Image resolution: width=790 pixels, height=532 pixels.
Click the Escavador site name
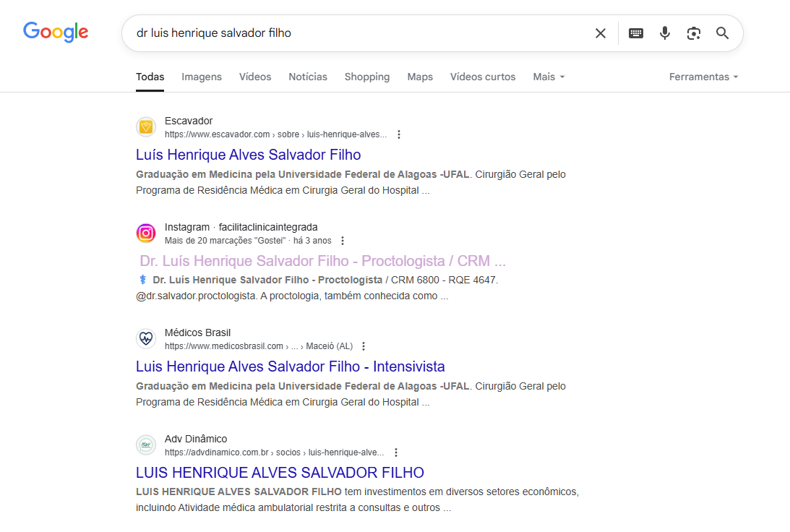coord(189,121)
